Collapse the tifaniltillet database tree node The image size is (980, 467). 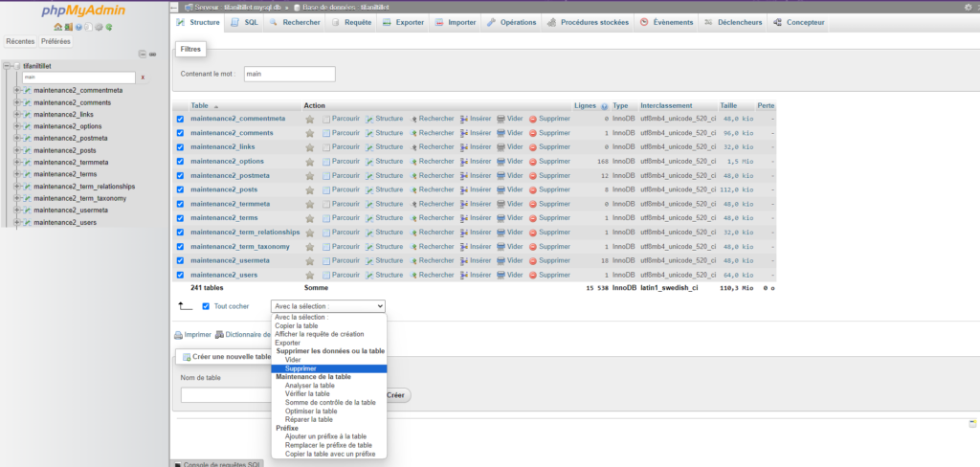click(x=7, y=66)
